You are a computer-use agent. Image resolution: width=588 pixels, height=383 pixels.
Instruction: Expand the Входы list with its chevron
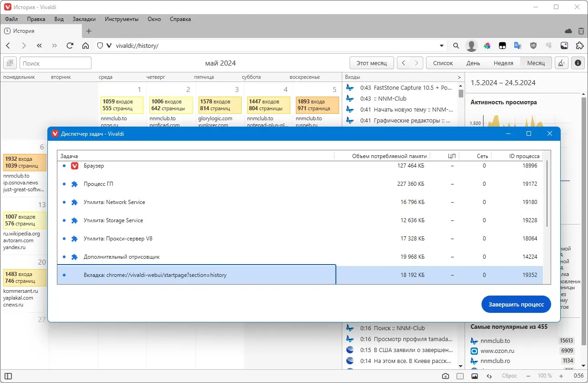[x=458, y=77]
